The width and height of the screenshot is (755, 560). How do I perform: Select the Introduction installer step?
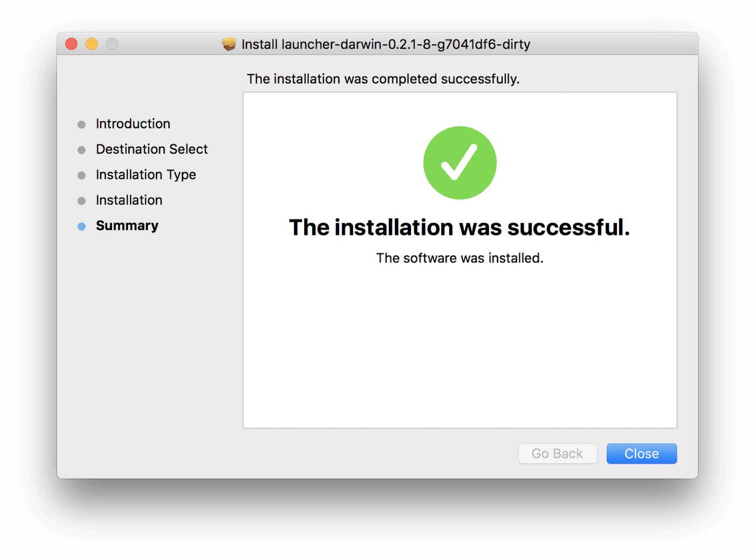[x=133, y=123]
